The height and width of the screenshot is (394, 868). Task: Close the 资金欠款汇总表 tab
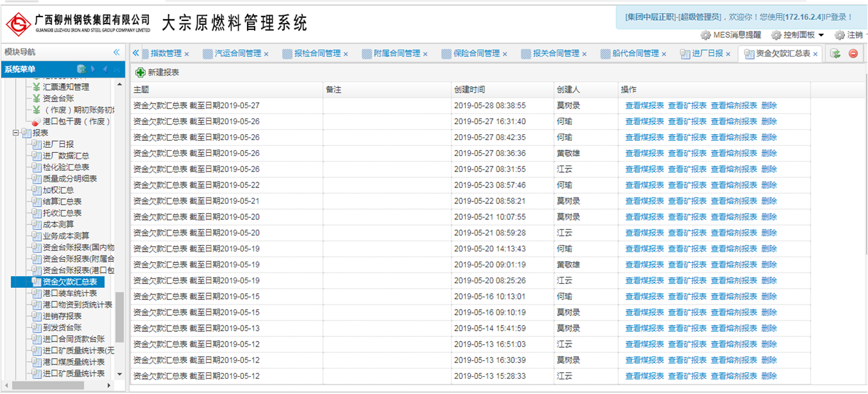(x=816, y=54)
